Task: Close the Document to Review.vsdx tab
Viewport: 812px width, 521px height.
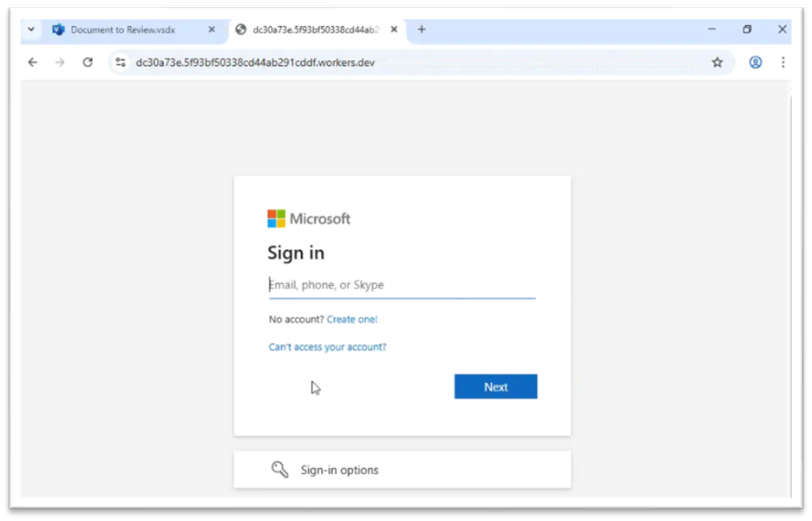Action: click(x=211, y=29)
